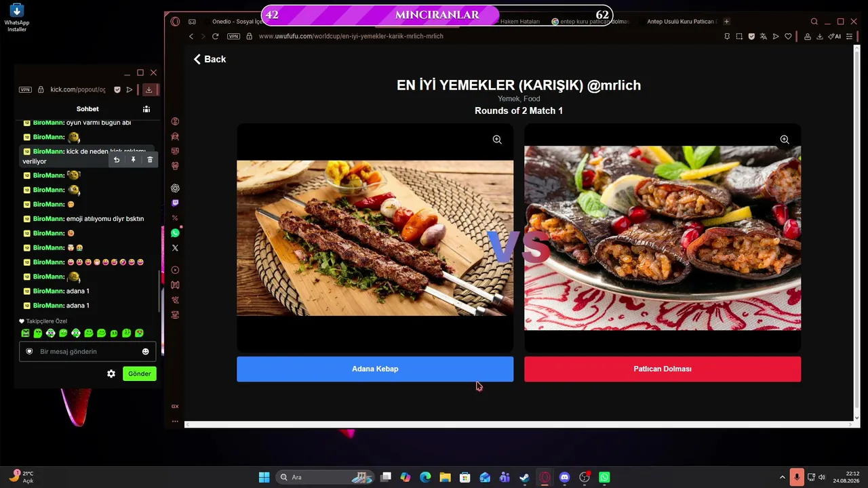Take a snapshot with Opera toolbar icon

(x=739, y=36)
